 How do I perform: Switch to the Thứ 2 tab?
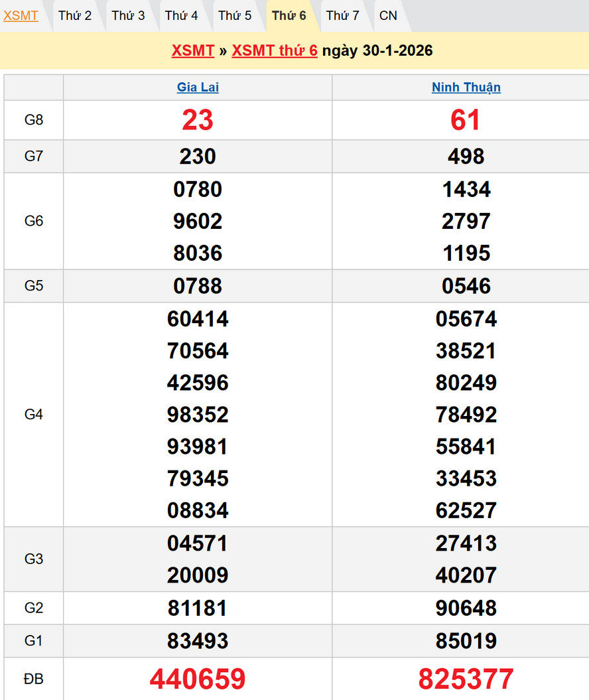pyautogui.click(x=75, y=15)
